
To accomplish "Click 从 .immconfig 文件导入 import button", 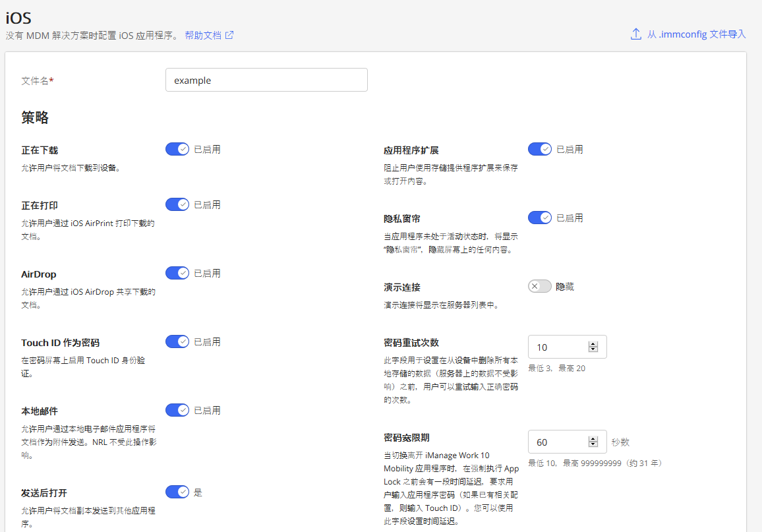I will (695, 34).
